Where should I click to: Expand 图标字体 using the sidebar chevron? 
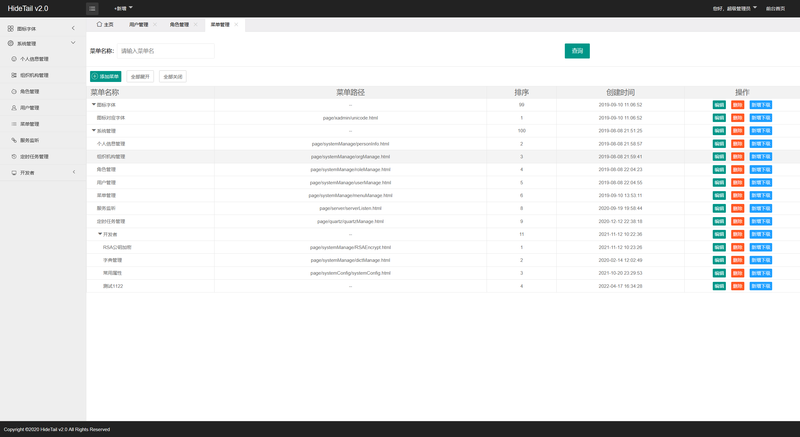73,28
